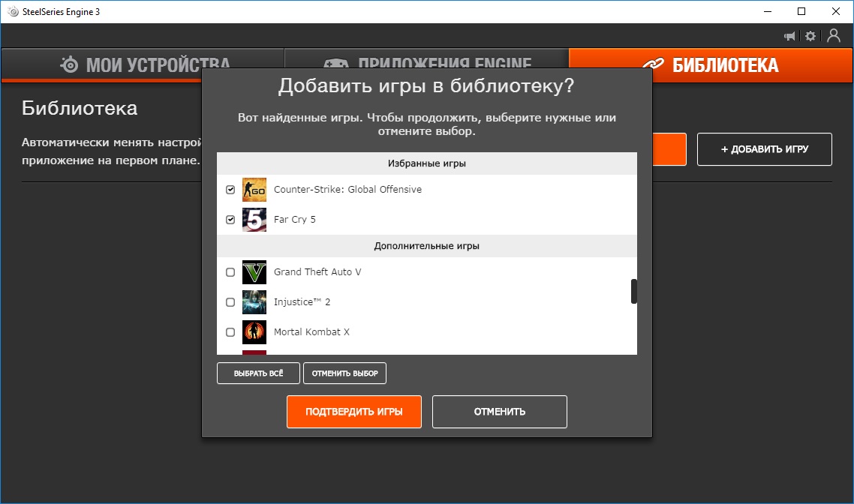Click the ВЫБРАТЬ ВСЁ button
Image resolution: width=854 pixels, height=504 pixels.
click(x=258, y=373)
